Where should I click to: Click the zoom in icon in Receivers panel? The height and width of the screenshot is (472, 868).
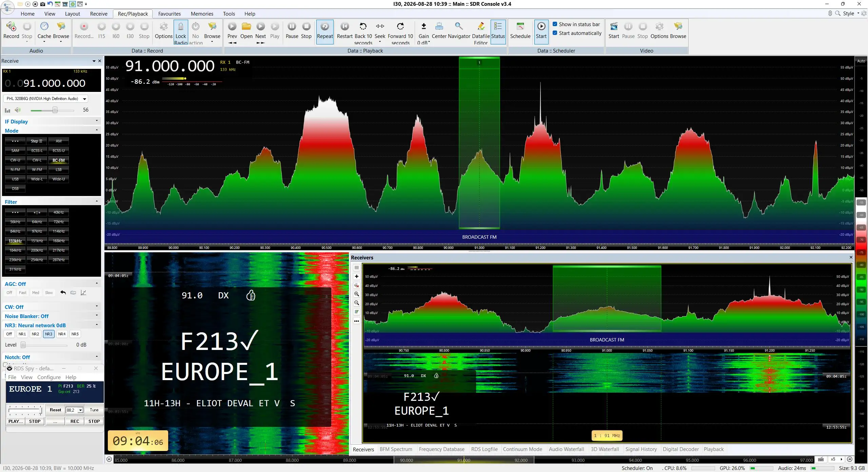[x=356, y=294]
